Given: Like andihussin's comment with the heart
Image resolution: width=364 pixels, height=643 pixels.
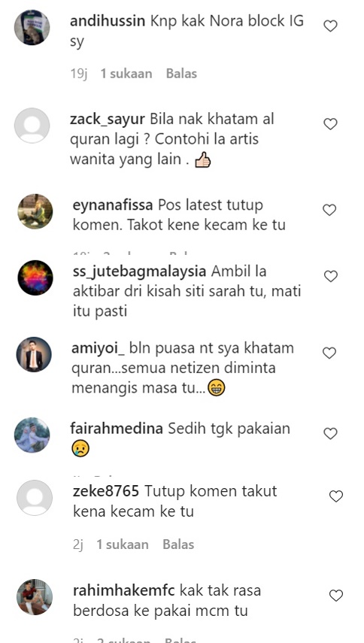Looking at the screenshot, I should 330,26.
